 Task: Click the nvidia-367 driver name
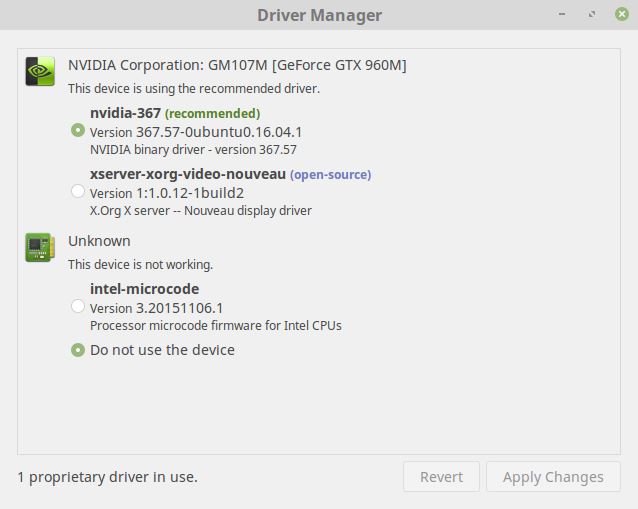click(x=125, y=113)
